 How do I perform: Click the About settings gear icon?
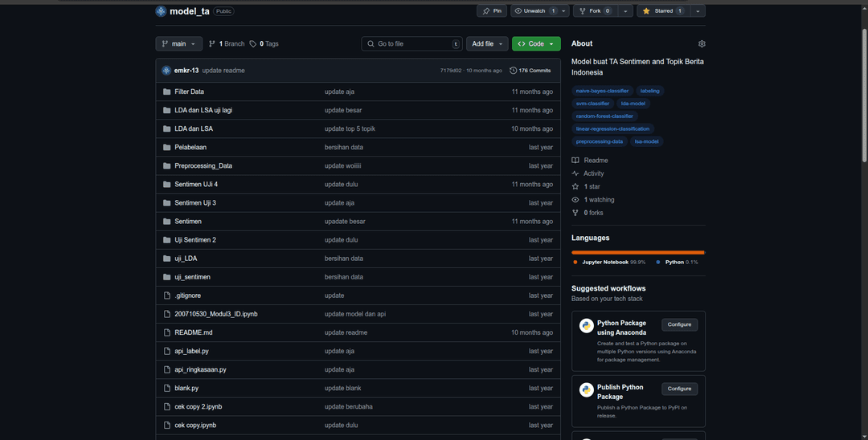[x=702, y=44]
